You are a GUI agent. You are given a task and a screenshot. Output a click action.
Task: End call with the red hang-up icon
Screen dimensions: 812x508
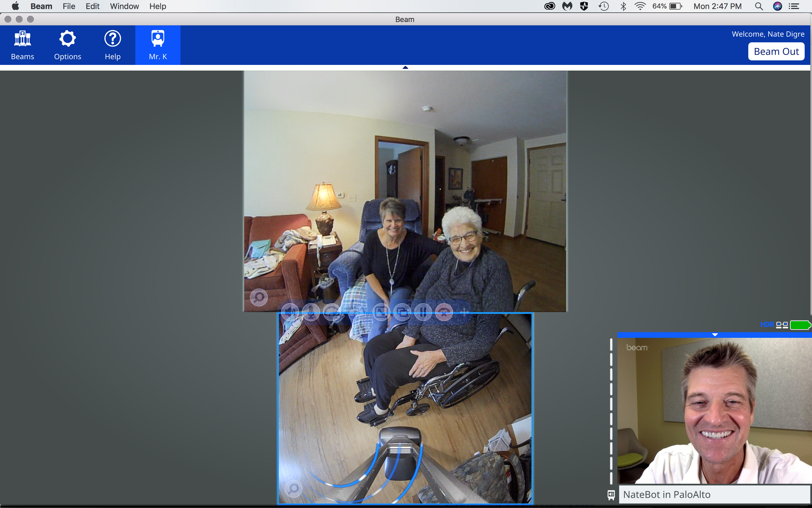pos(444,312)
